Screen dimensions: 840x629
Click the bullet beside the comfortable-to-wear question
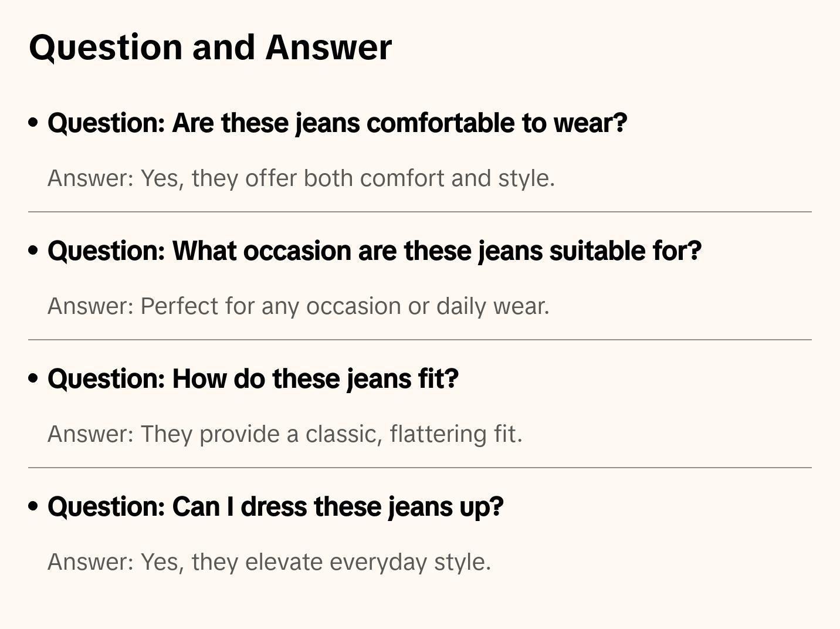(33, 123)
